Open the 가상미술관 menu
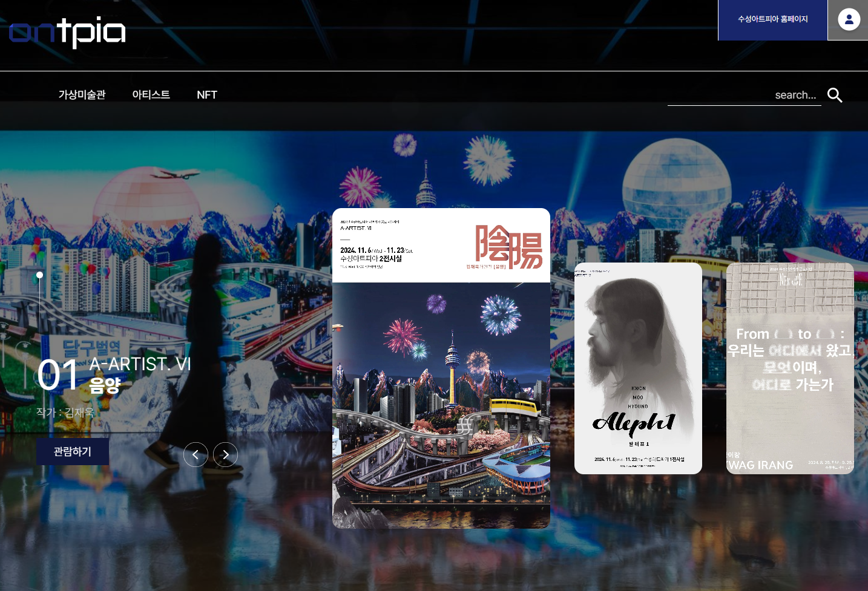868x591 pixels. coord(82,95)
